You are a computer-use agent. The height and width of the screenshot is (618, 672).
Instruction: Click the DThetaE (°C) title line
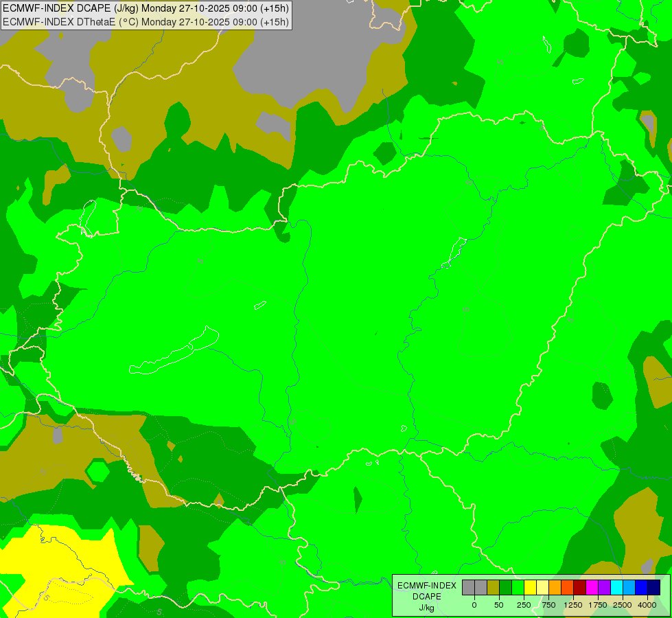(146, 22)
